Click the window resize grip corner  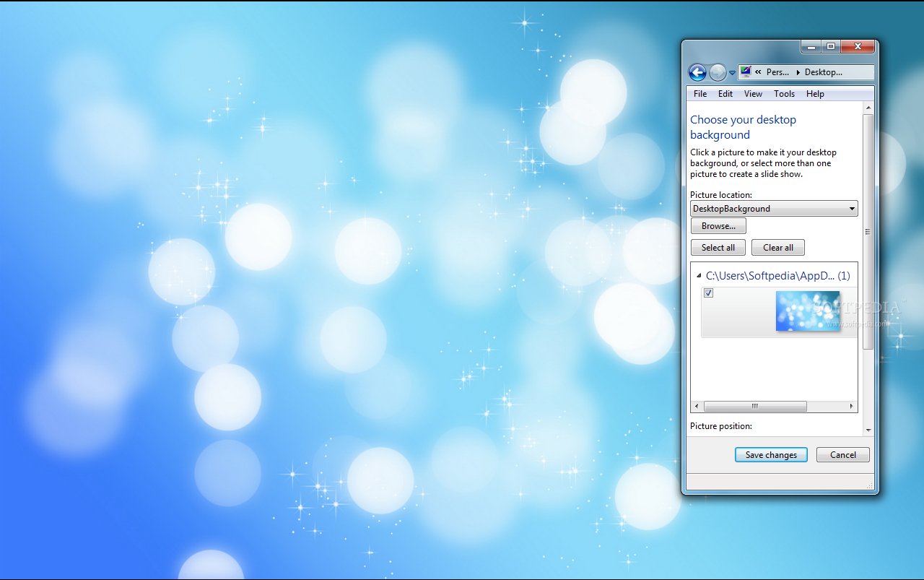(x=870, y=485)
